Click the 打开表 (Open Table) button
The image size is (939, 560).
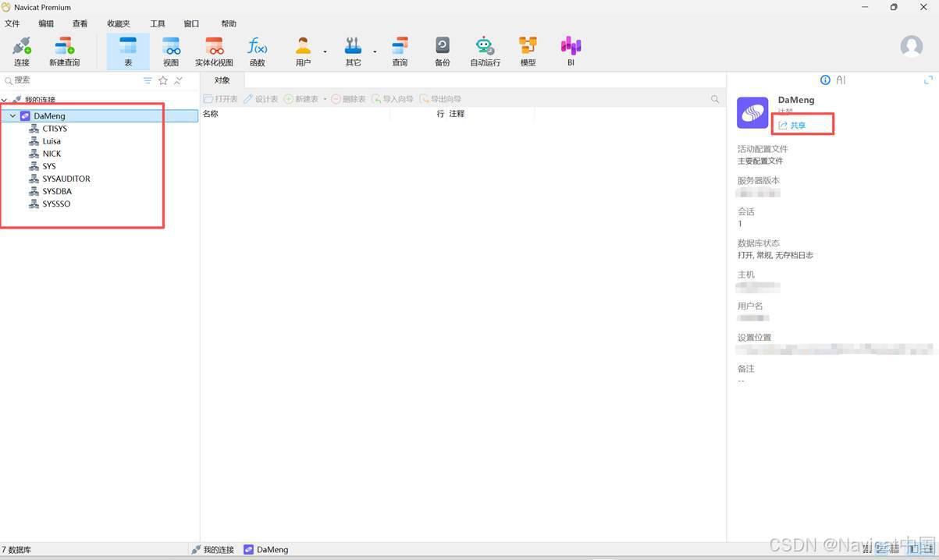pos(221,99)
